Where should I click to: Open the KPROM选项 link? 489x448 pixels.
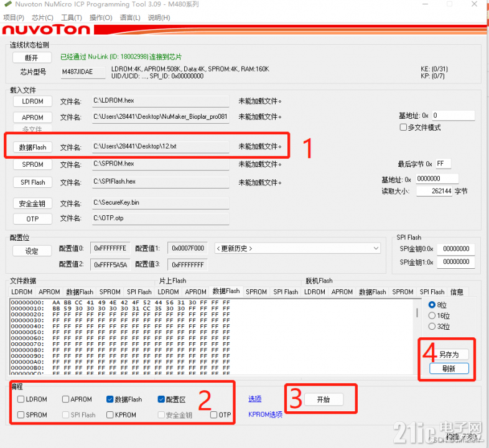tap(265, 414)
